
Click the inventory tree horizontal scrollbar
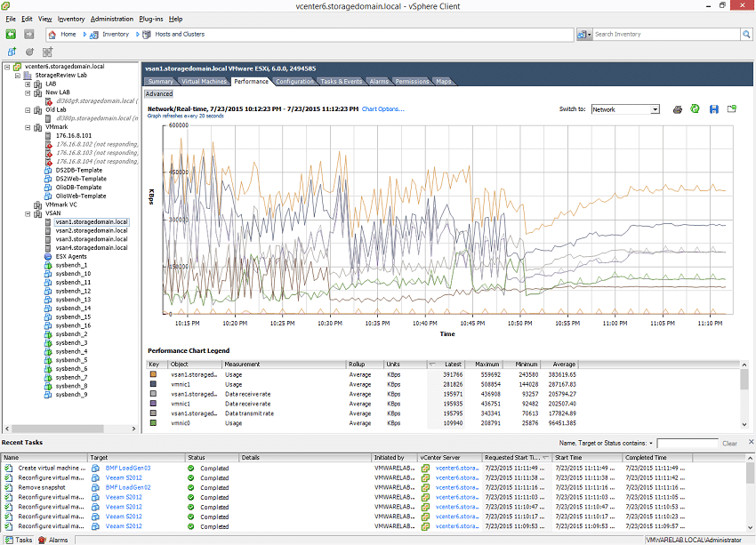70,429
